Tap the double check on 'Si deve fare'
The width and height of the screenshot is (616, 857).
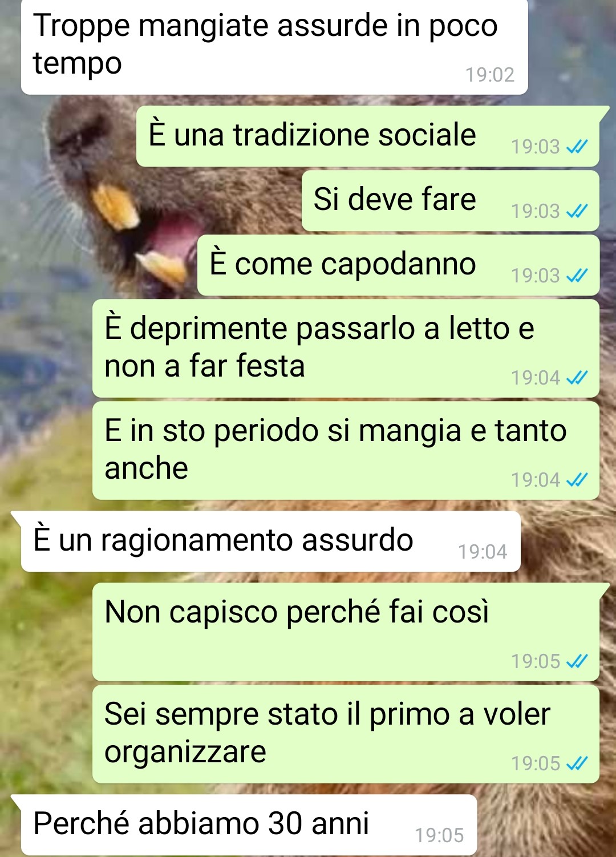click(x=577, y=212)
